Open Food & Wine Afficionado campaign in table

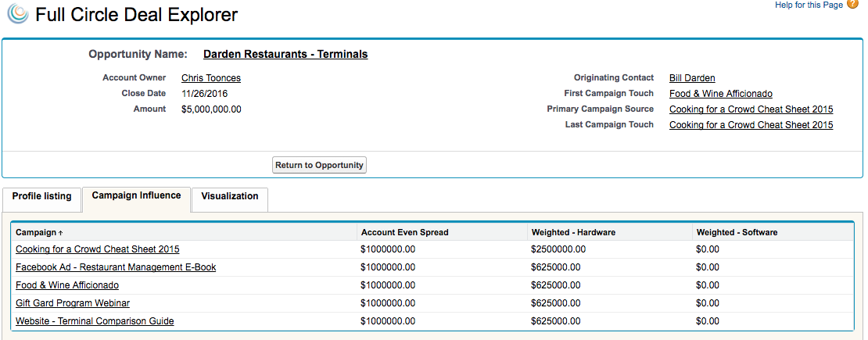pyautogui.click(x=67, y=285)
